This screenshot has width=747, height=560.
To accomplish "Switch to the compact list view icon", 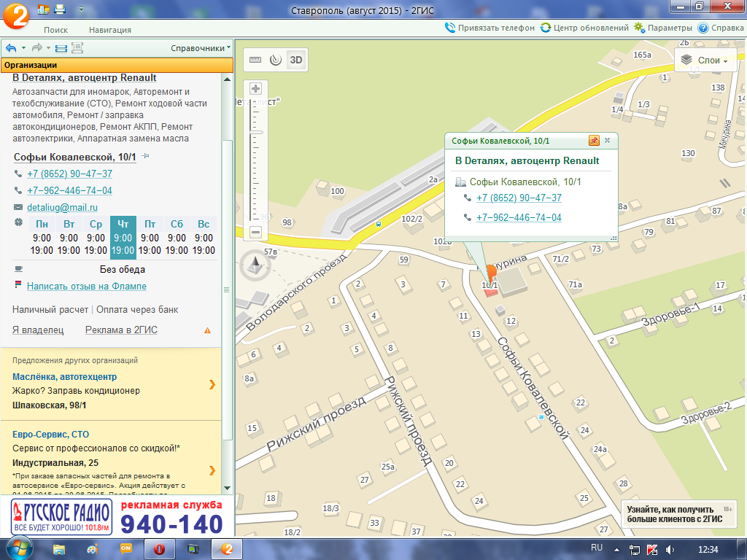I will coord(61,47).
